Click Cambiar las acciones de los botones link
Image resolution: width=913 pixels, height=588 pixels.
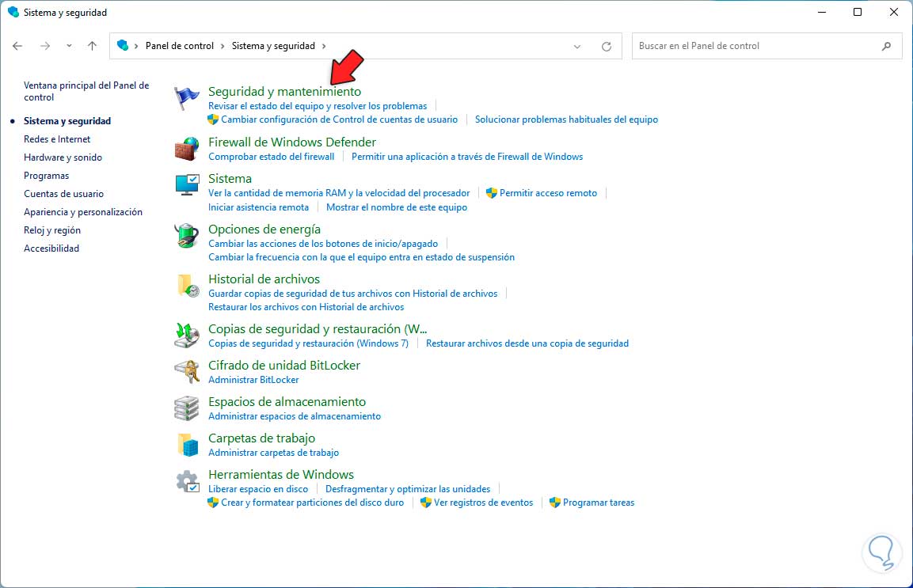pyautogui.click(x=323, y=243)
